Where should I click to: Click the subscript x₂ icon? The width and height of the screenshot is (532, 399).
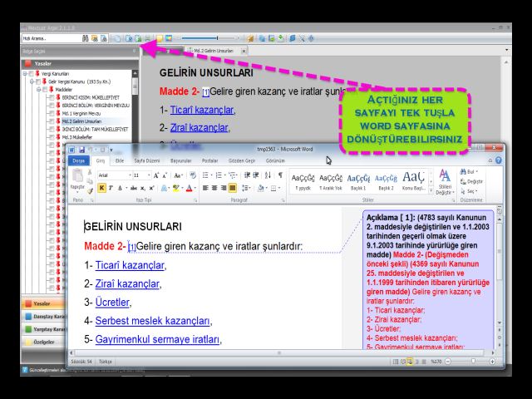[143, 188]
